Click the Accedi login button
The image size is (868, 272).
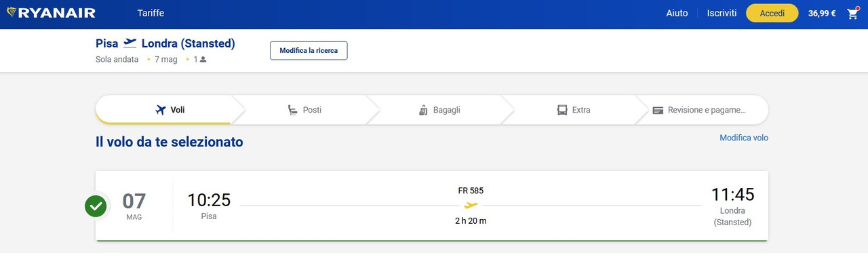(x=772, y=13)
